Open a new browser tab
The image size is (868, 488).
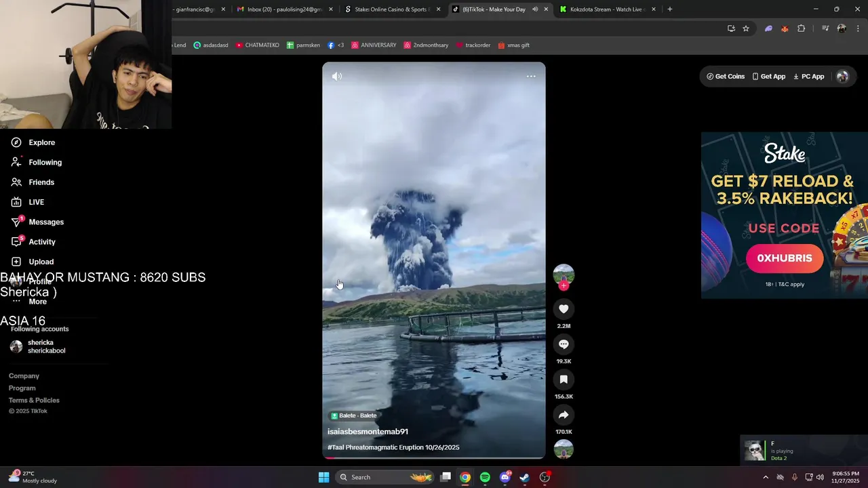pyautogui.click(x=670, y=9)
